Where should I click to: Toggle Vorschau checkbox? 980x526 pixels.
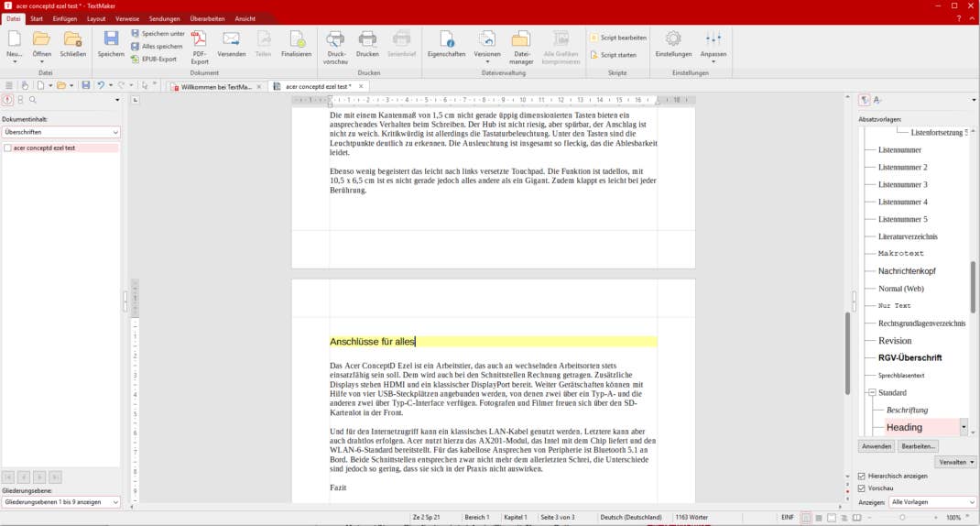point(861,488)
